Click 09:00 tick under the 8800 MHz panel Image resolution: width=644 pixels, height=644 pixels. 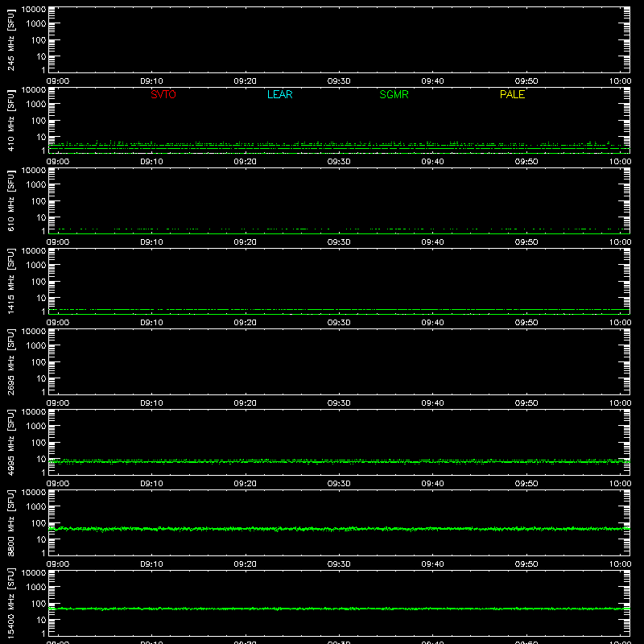coord(57,564)
